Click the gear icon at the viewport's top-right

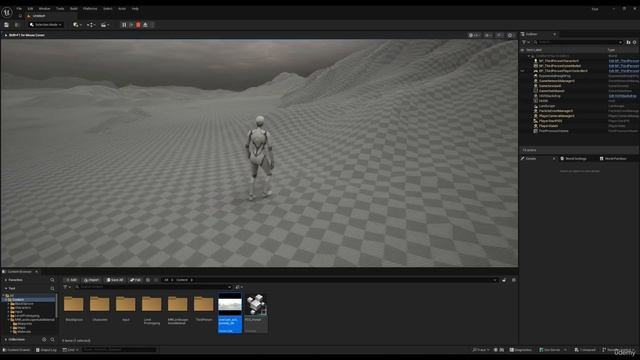point(510,35)
